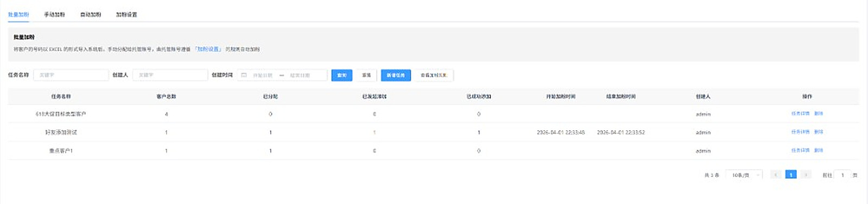Follow the 「加粉设置」 link in the description
The width and height of the screenshot is (868, 204).
(x=208, y=49)
